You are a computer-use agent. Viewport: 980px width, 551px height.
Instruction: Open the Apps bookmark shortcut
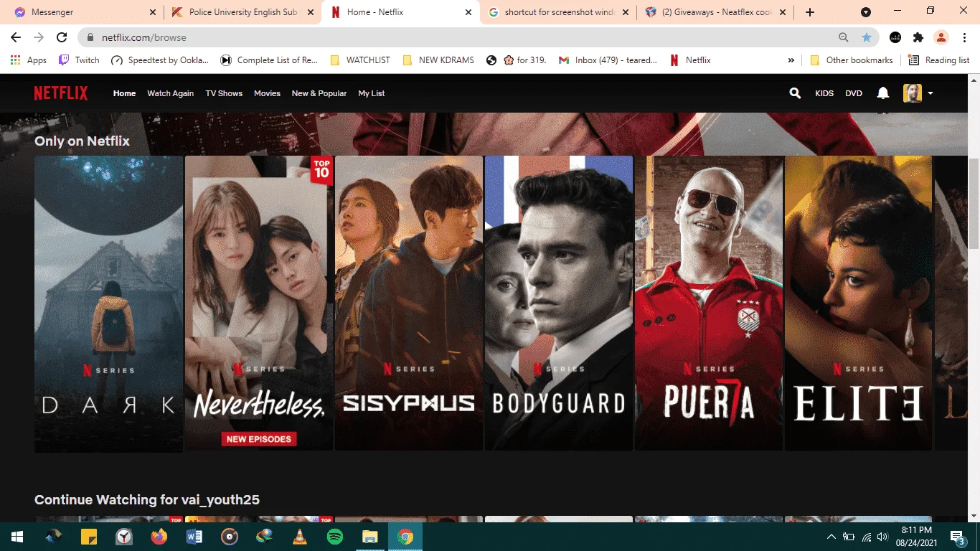tap(29, 60)
